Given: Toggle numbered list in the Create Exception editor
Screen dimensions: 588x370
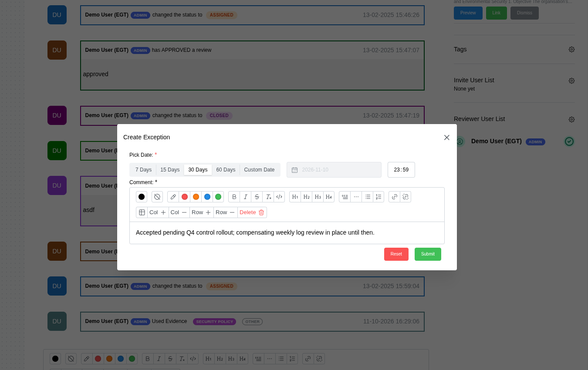Looking at the screenshot, I should click(x=378, y=197).
